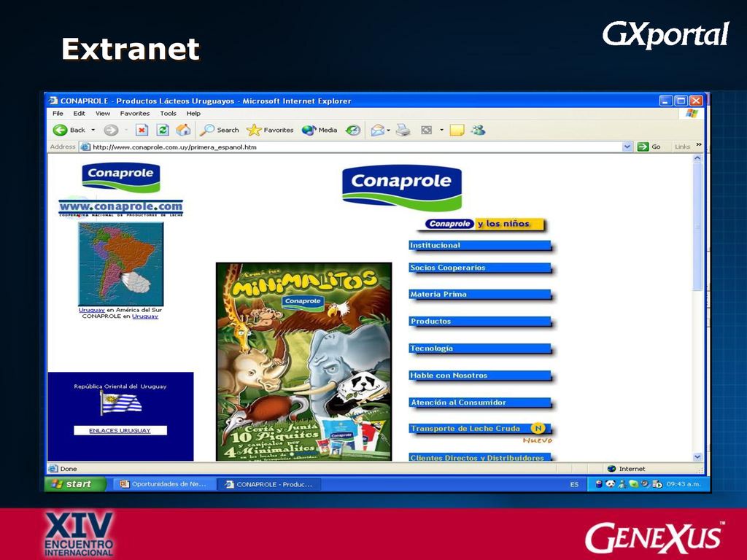Click the Windows Start button
Viewport: 747px width, 560px height.
[x=75, y=484]
